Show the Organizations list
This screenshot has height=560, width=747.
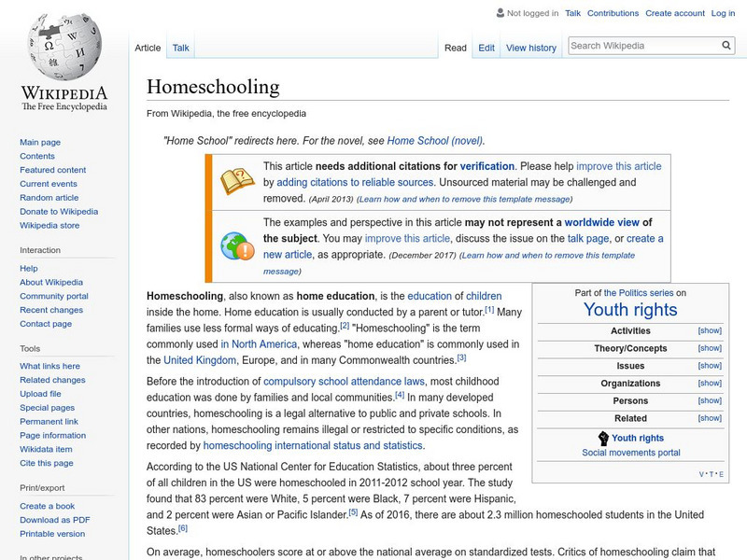710,384
